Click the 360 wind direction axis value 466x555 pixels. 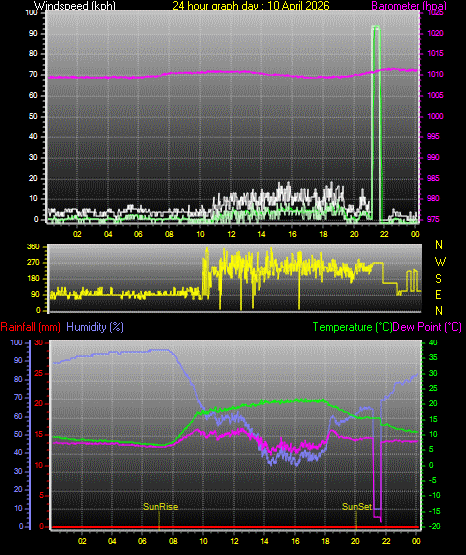(34, 247)
